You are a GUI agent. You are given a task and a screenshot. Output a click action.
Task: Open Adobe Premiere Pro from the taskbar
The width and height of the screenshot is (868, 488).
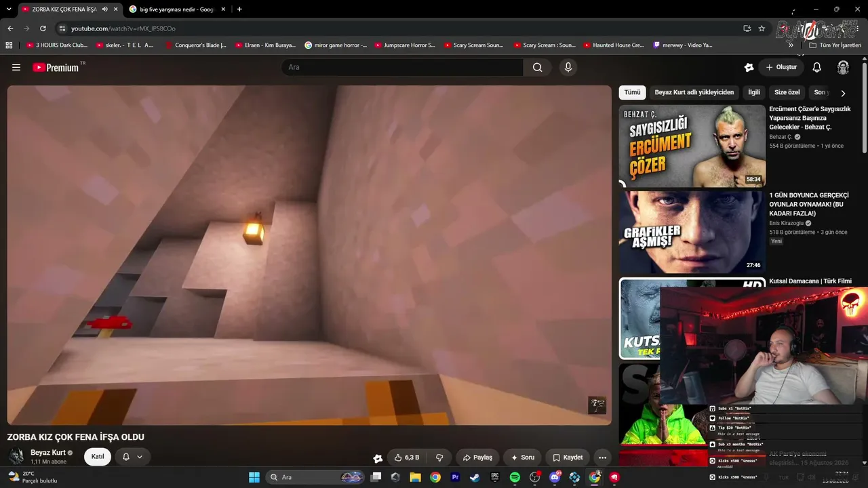455,477
